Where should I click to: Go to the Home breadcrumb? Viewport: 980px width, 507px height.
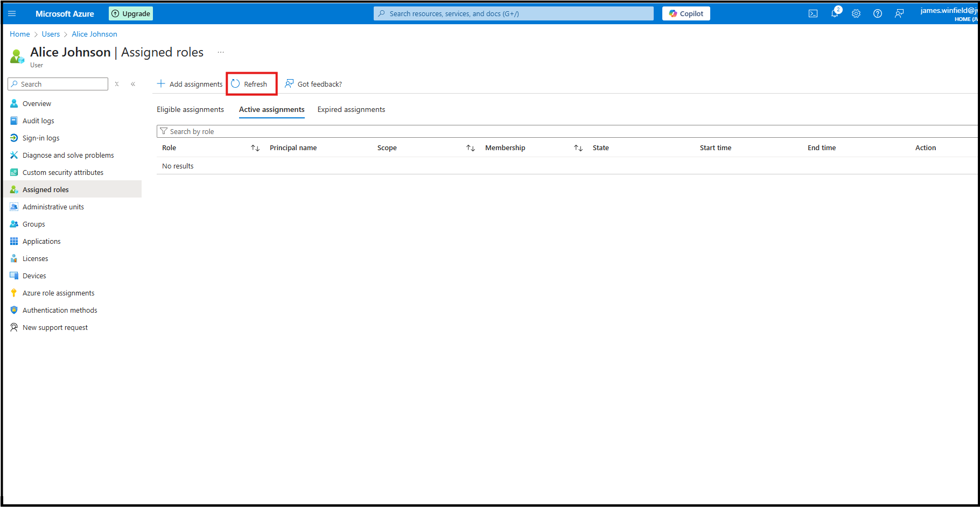20,34
